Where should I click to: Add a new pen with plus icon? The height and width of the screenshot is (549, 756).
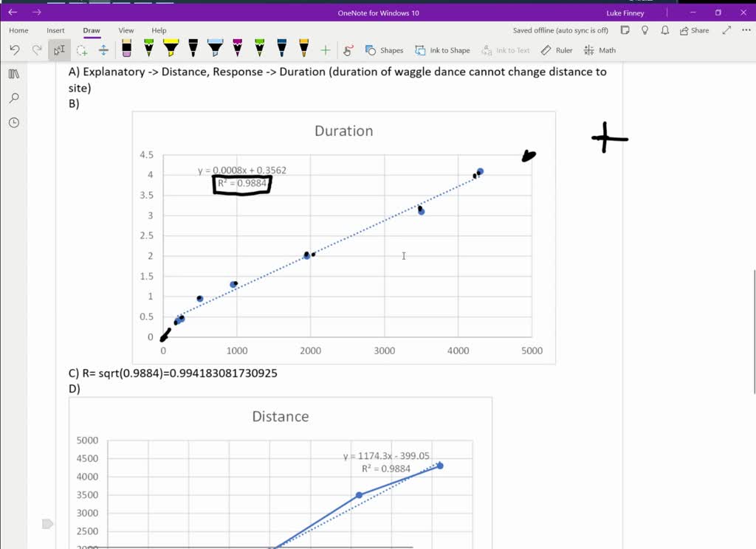click(326, 50)
